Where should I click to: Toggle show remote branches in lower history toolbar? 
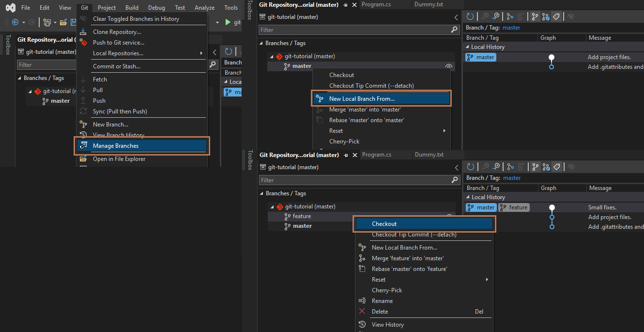click(x=546, y=167)
